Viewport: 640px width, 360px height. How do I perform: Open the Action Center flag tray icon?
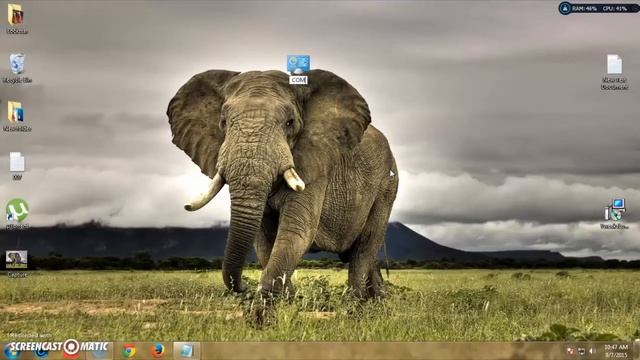[x=571, y=351]
